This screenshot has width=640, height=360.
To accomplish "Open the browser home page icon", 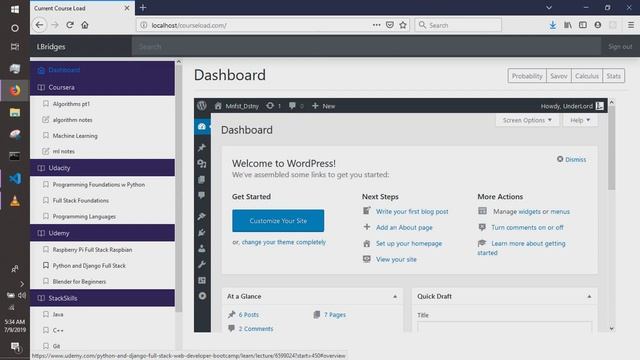I will click(84, 25).
